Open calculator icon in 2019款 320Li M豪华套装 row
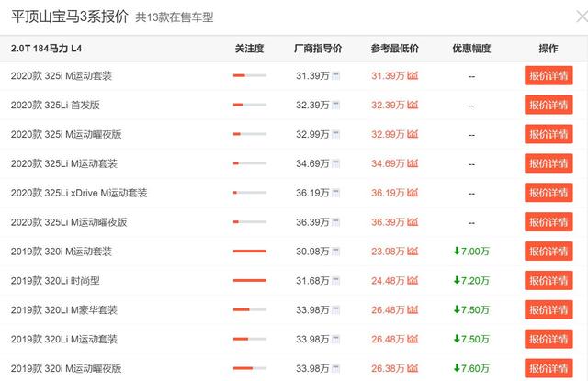 tap(335, 309)
